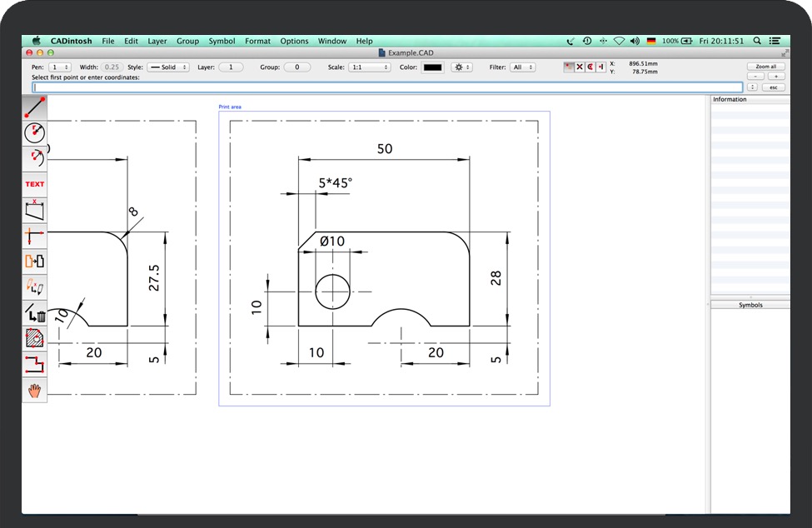This screenshot has height=528, width=812.
Task: Select the Hatch fill tool
Action: click(35, 338)
